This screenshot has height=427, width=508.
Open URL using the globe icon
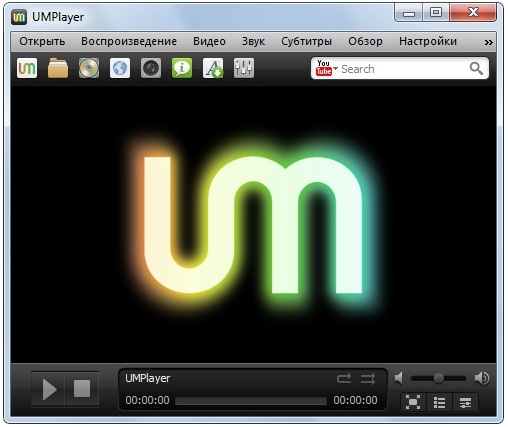(x=120, y=68)
